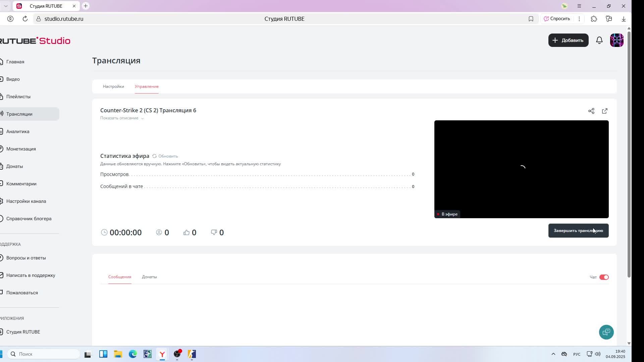Image resolution: width=644 pixels, height=362 pixels.
Task: Click the bookmark icon in the address bar
Action: [531, 19]
